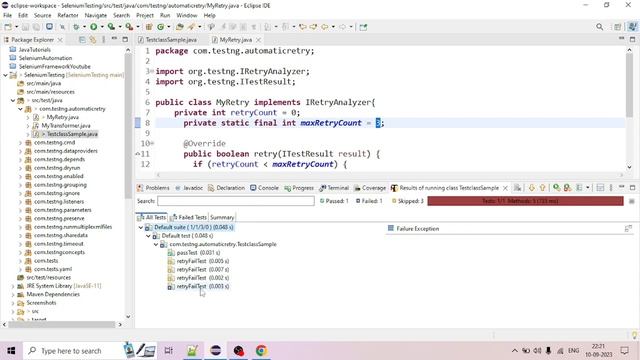Click the results Search input field
The image size is (640, 360).
236,201
